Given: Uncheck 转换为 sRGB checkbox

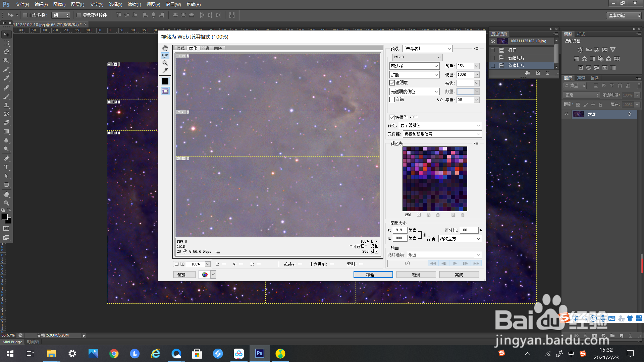Looking at the screenshot, I should 391,117.
